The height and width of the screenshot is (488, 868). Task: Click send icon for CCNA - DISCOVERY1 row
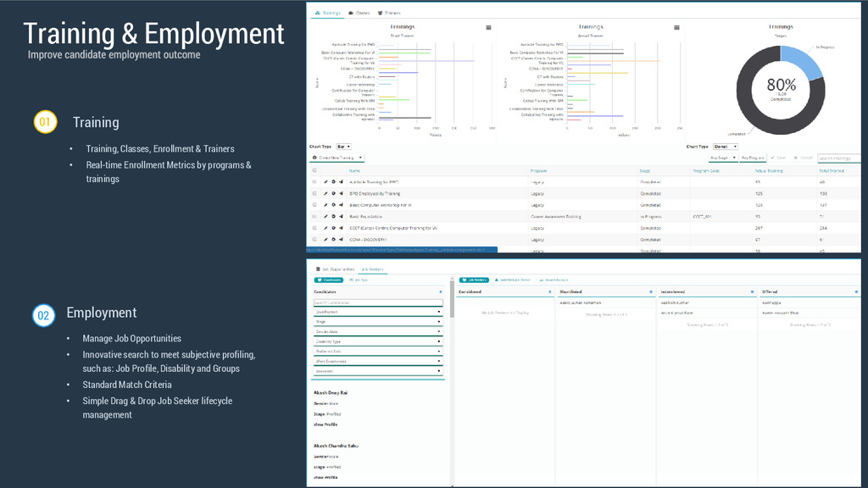(341, 240)
